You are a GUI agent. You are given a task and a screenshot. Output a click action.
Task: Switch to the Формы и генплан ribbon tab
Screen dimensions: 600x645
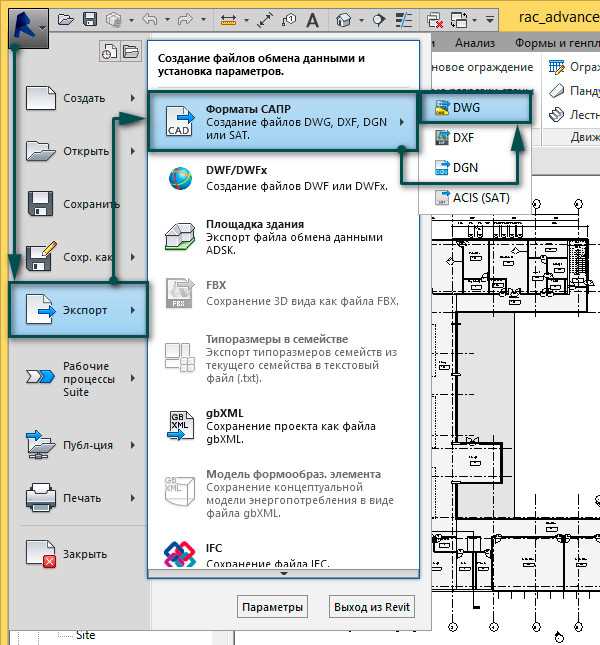pos(557,43)
